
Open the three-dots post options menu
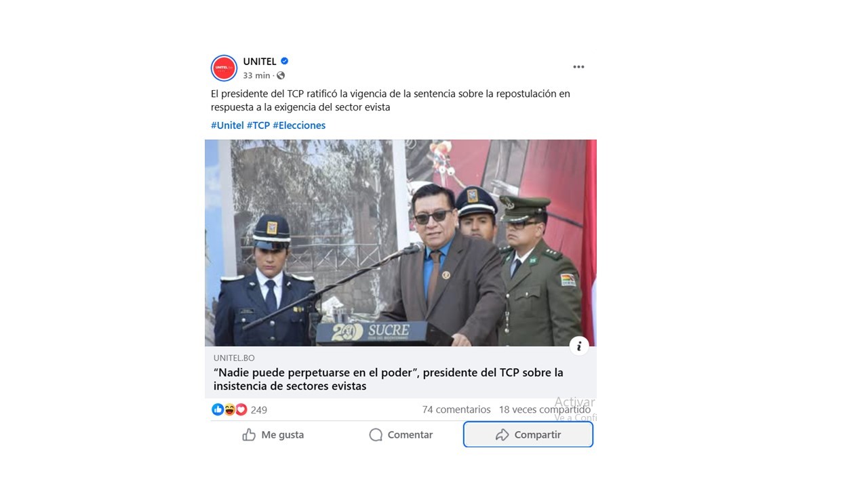(x=578, y=67)
